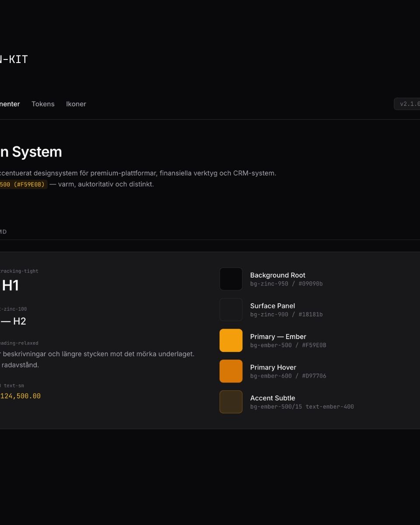Click the 'Accent Subtle' label
The image size is (420, 525).
(273, 398)
